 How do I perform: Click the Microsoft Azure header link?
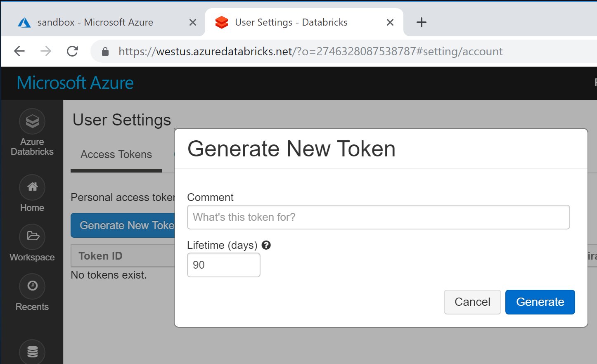75,83
